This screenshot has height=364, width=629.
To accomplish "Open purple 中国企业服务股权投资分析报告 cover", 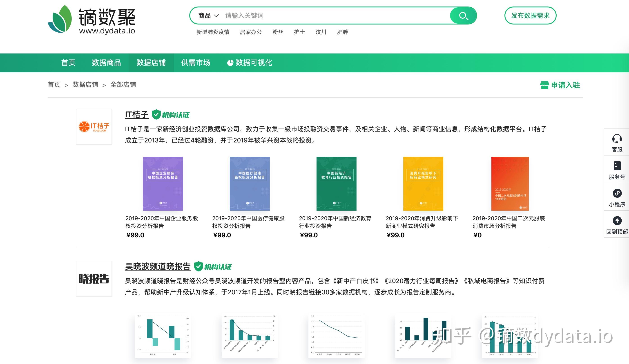I will click(163, 184).
